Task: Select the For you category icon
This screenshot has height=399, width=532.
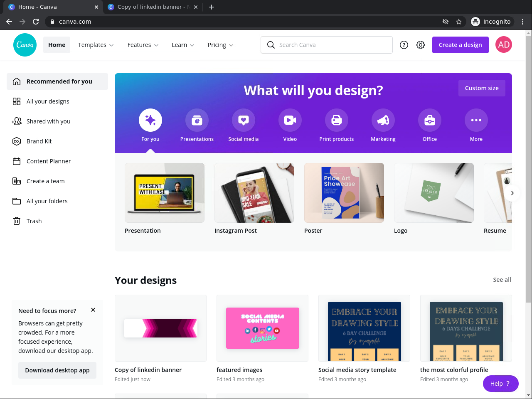Action: coord(150,120)
